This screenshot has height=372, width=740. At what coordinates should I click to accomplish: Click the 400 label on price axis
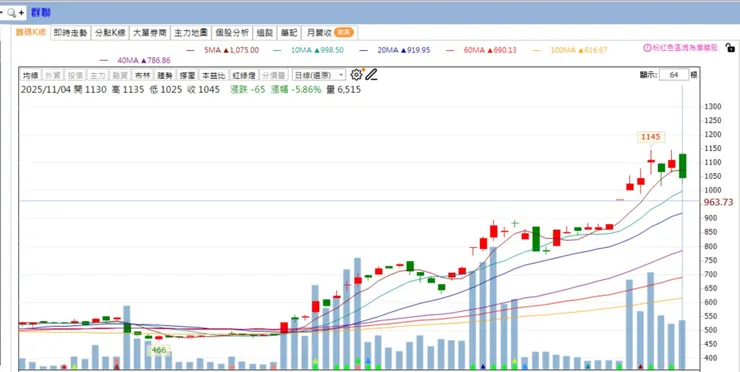tap(711, 358)
